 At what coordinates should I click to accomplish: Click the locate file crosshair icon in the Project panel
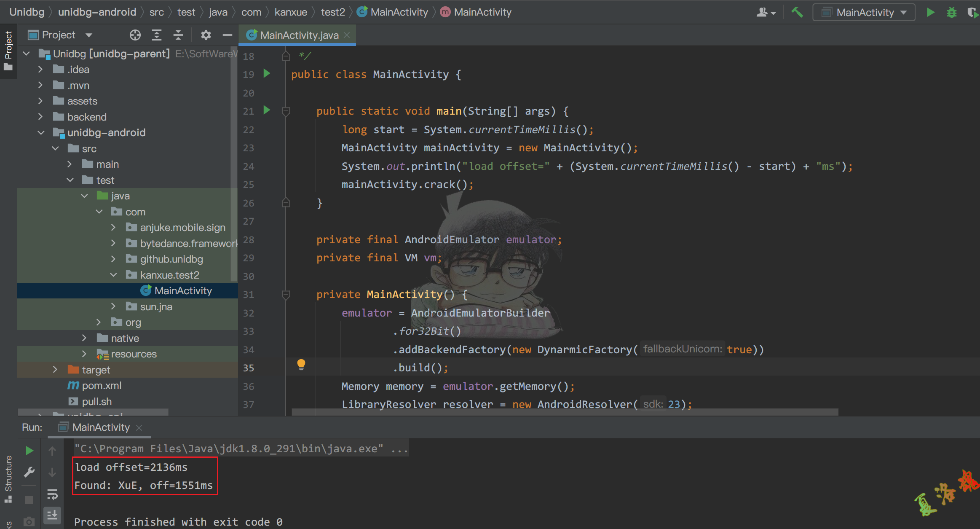[135, 35]
